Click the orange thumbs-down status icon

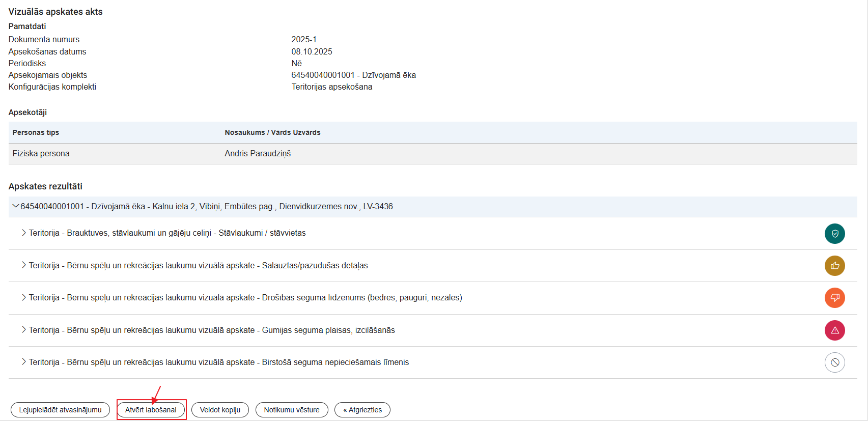(x=834, y=298)
